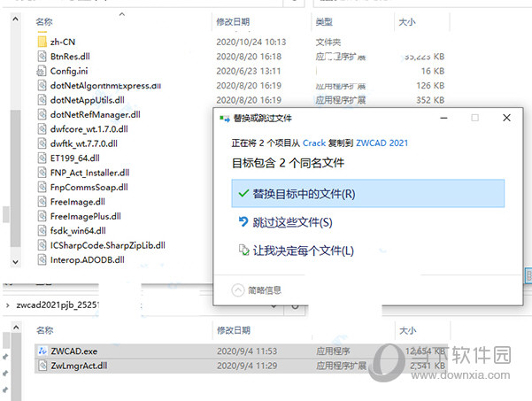Close the 替换或跳过文件 dialog
Image resolution: width=532 pixels, height=401 pixels.
pos(506,118)
